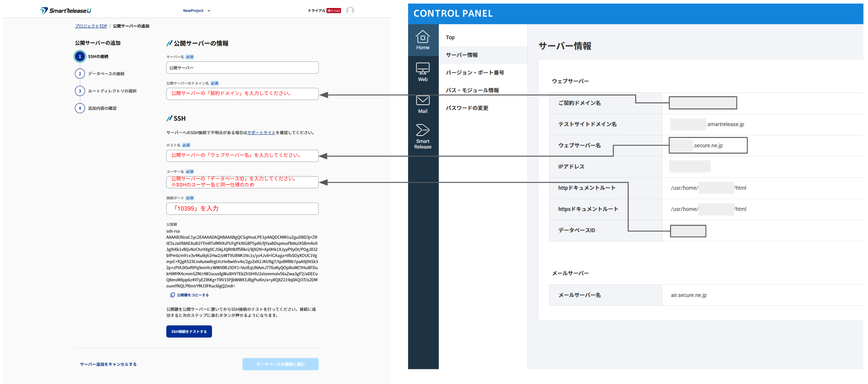Select step 3 ルートディレクトリの選択 circle

pos(80,91)
